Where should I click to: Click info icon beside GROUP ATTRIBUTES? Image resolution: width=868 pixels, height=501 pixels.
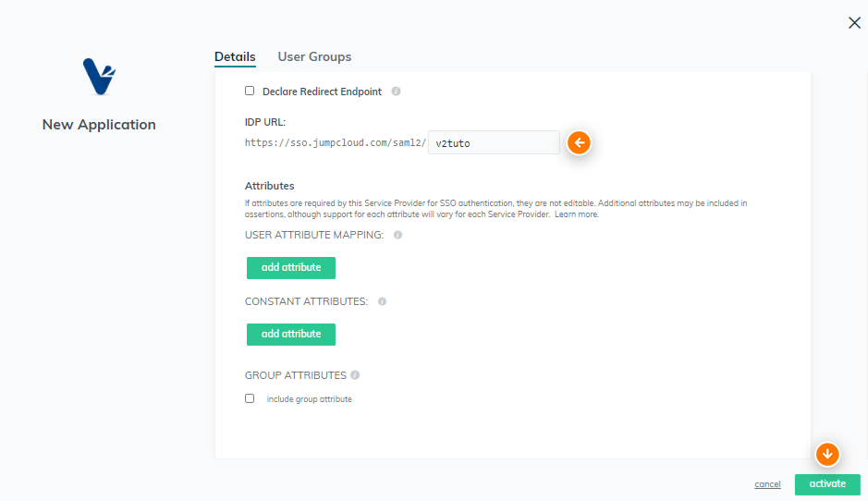(x=355, y=375)
